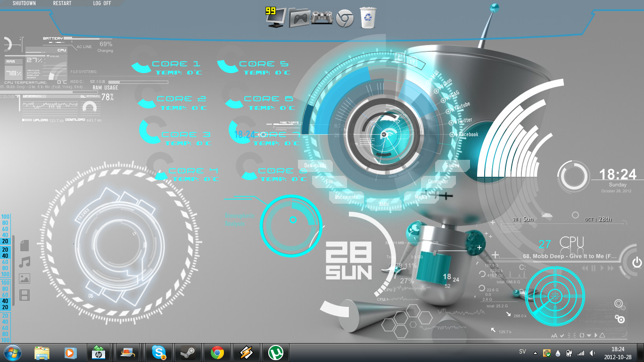Click SHUTDOWN in the top bar
The image size is (644, 362).
coord(24,3)
